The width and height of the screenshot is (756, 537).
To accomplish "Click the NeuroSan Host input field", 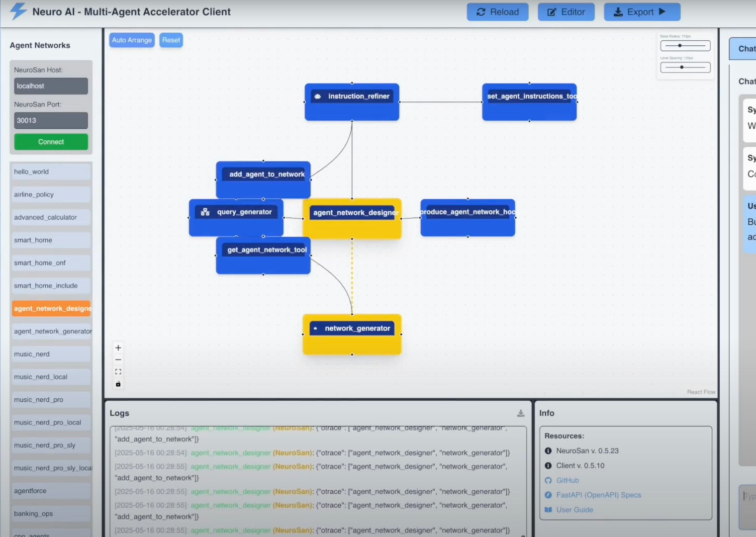I will (51, 86).
